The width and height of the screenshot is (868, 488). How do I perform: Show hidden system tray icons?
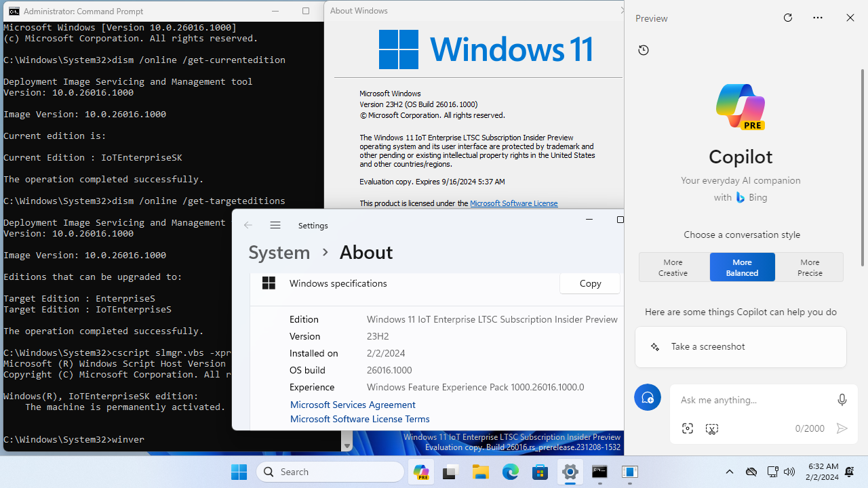coord(730,472)
